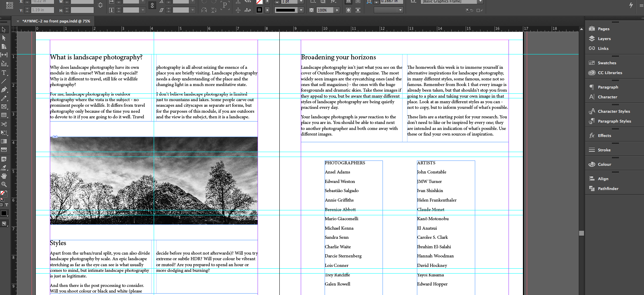Select the Note tool
The image size is (644, 295).
[x=4, y=159]
